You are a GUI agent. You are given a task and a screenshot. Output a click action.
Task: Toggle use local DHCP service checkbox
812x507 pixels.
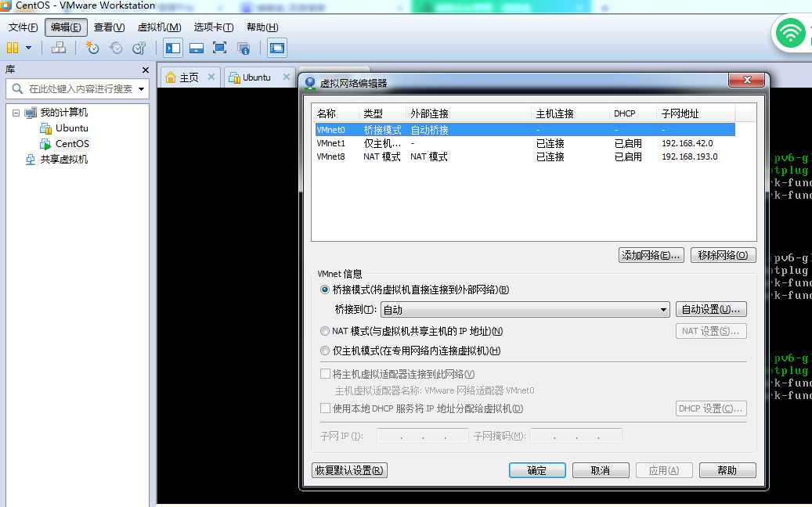325,408
